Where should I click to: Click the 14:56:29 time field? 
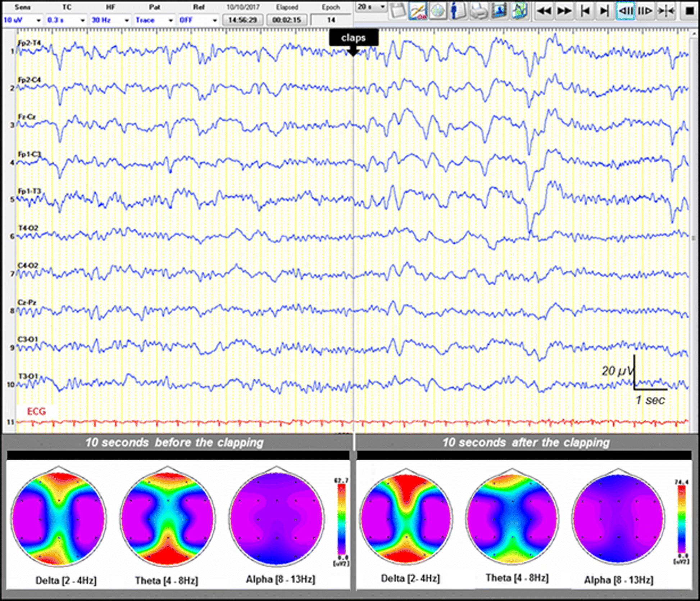point(242,20)
